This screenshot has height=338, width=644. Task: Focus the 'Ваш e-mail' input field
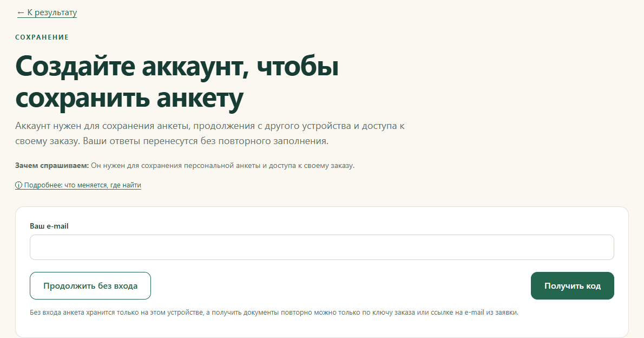pos(321,247)
